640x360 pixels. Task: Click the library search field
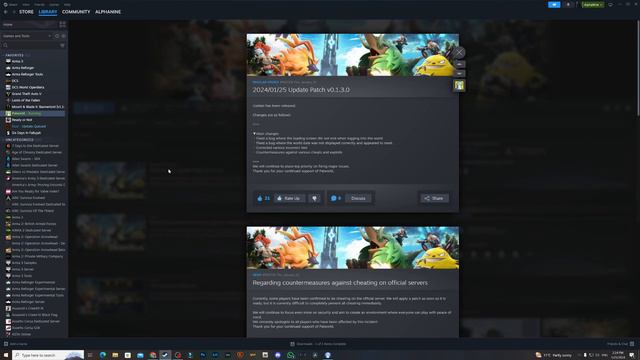[30, 45]
